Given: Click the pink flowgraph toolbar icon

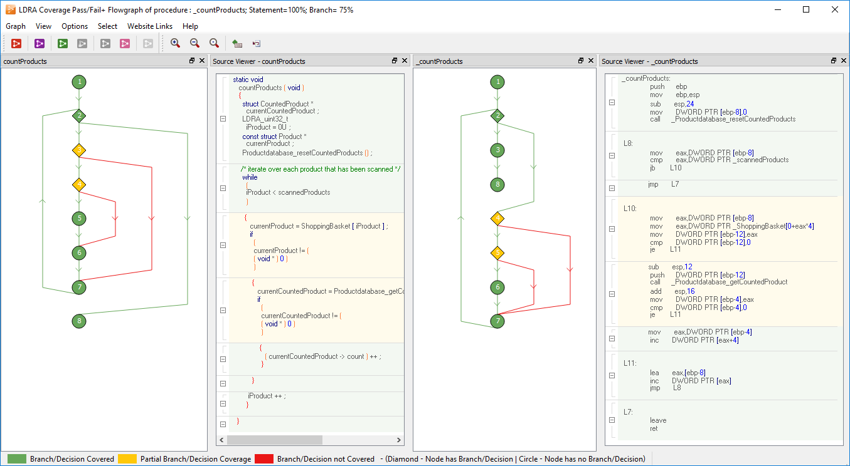Looking at the screenshot, I should click(125, 43).
